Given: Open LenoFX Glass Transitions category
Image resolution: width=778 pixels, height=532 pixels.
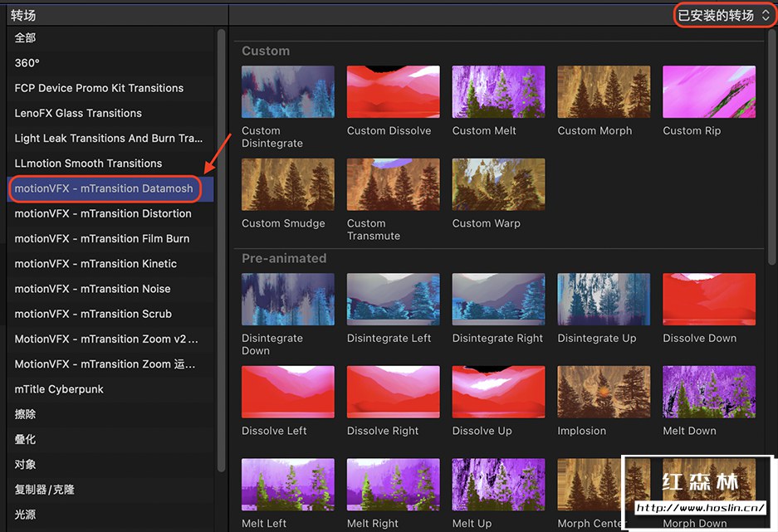Looking at the screenshot, I should click(x=78, y=113).
